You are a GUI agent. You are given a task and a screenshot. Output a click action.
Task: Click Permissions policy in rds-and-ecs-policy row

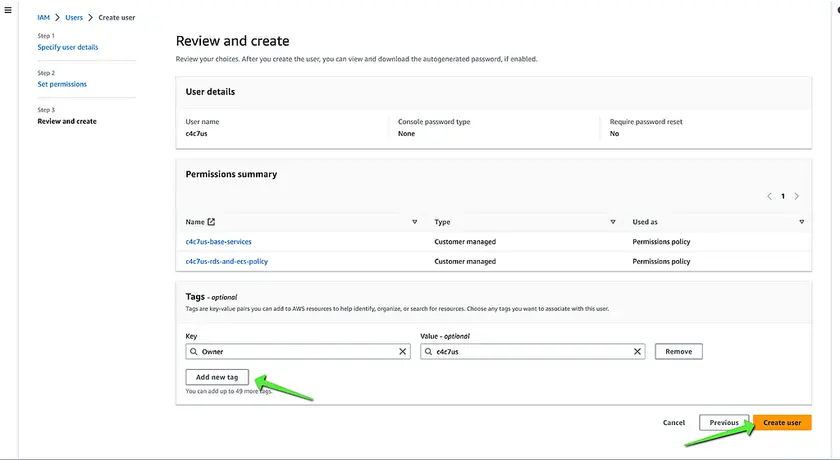pyautogui.click(x=661, y=261)
